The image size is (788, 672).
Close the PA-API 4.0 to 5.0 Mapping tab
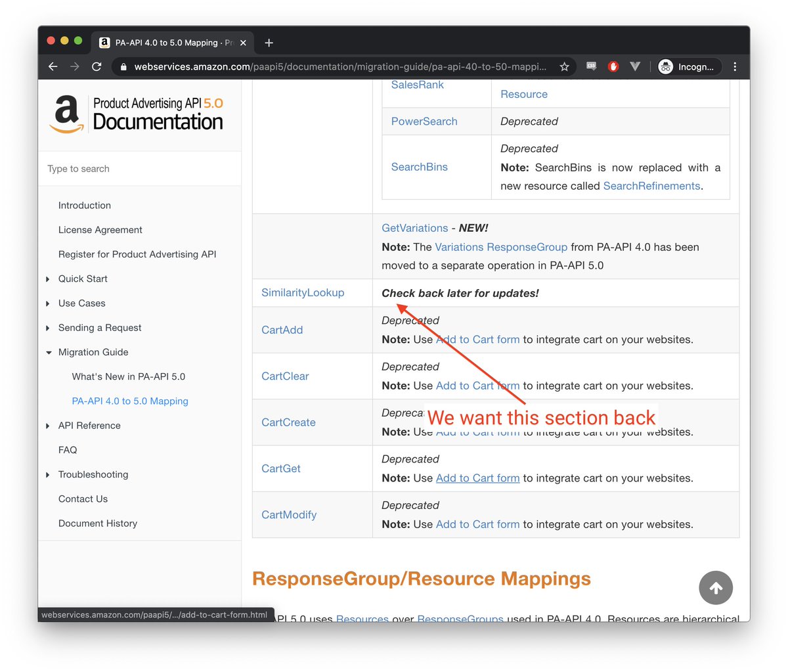click(243, 43)
